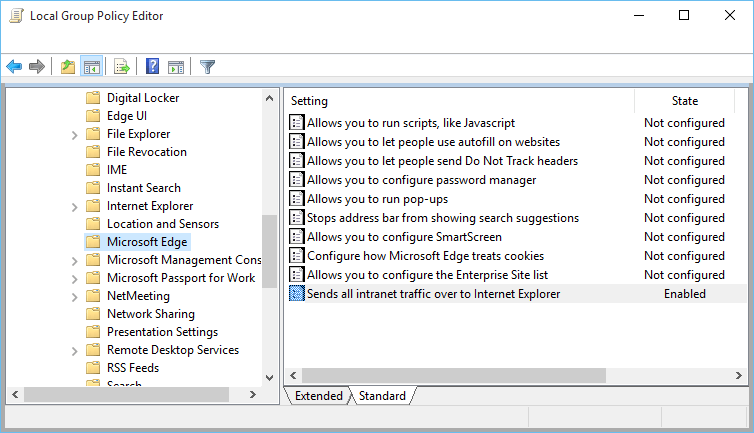Click the settings list horizontal scrollbar thumb
The image size is (754, 433).
tap(453, 375)
